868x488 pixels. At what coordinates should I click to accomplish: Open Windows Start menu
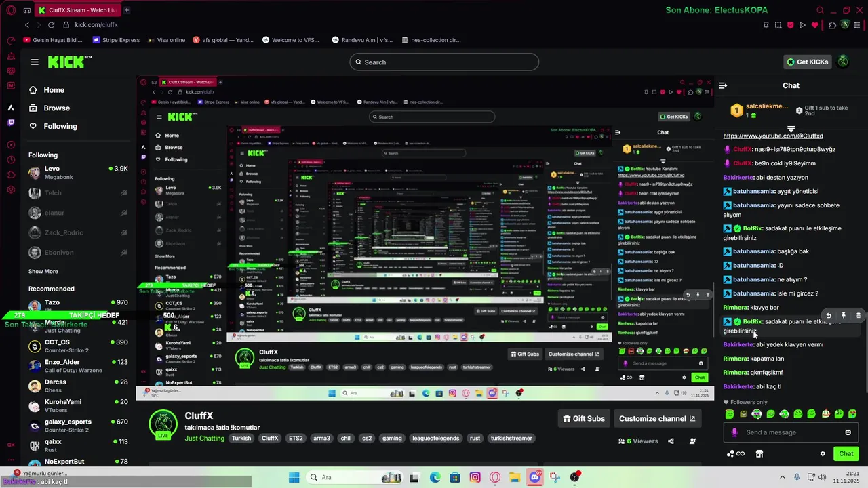(294, 477)
